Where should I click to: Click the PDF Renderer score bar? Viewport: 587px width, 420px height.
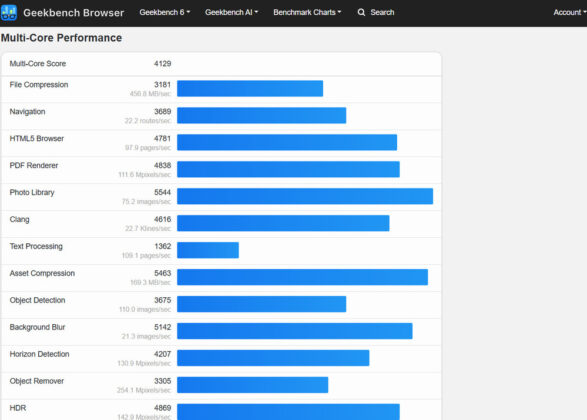tap(288, 169)
